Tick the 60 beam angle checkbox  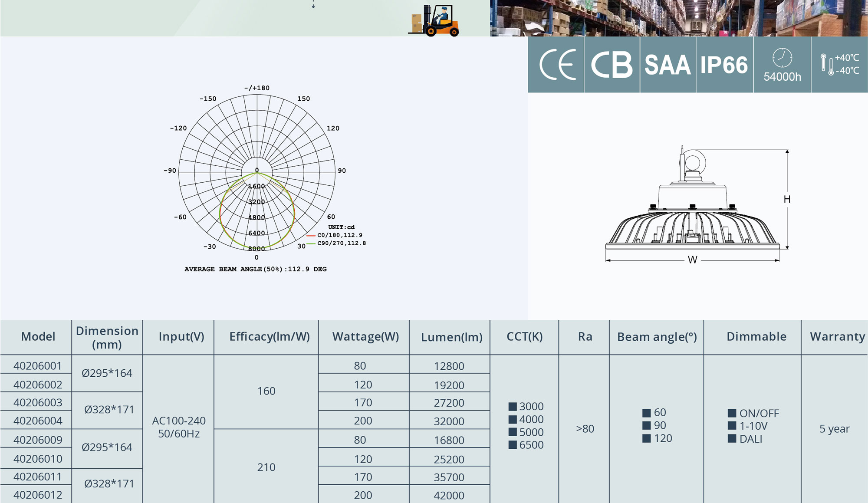(x=646, y=413)
